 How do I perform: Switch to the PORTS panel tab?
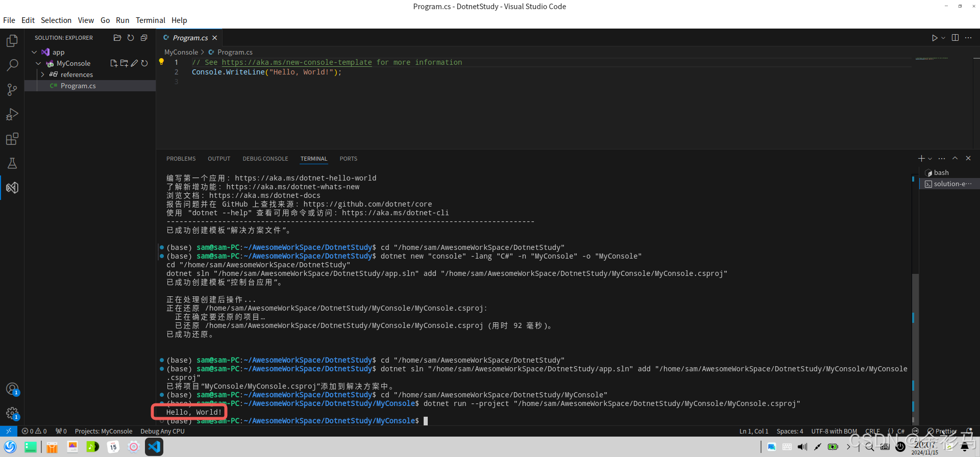pyautogui.click(x=349, y=159)
